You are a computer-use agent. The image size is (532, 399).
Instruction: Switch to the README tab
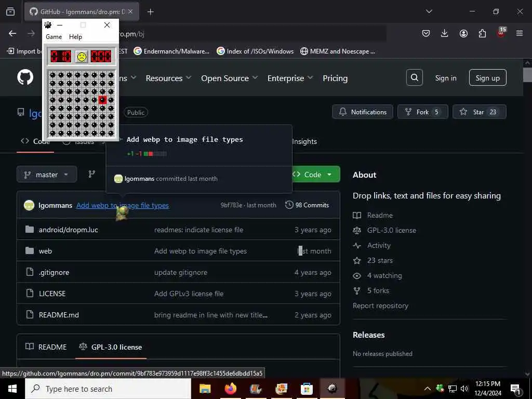pyautogui.click(x=46, y=347)
